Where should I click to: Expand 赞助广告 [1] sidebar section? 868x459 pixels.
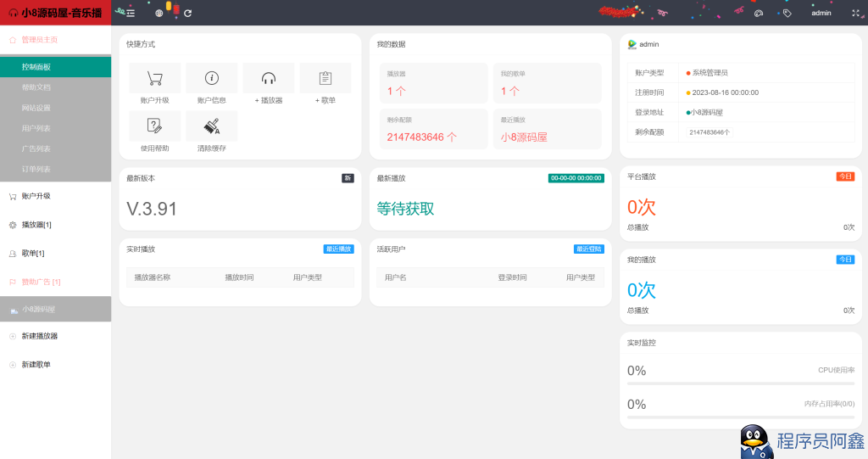coord(55,282)
